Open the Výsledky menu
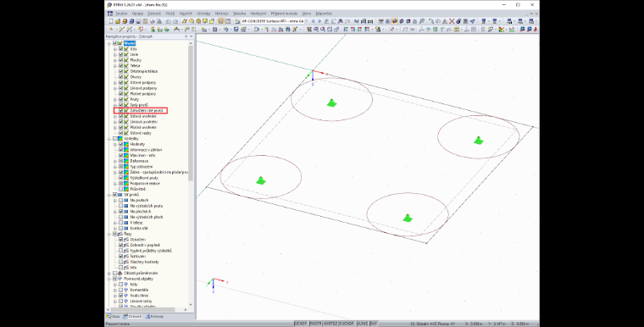 [x=203, y=14]
